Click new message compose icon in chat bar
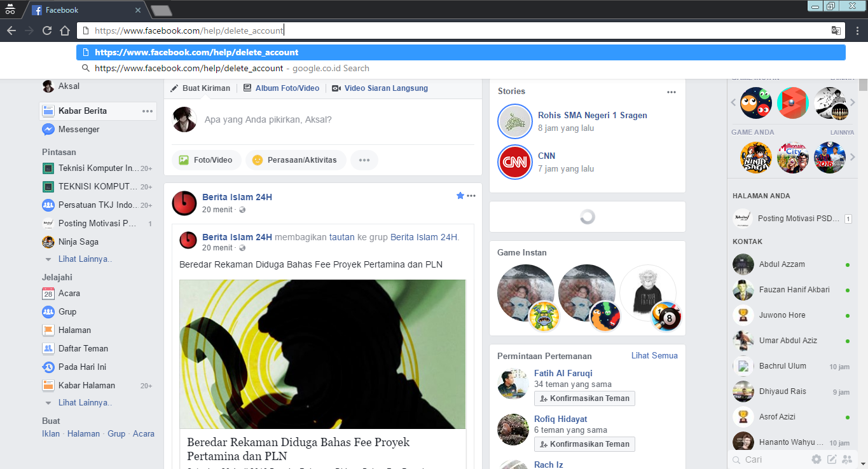The height and width of the screenshot is (469, 868). point(832,459)
